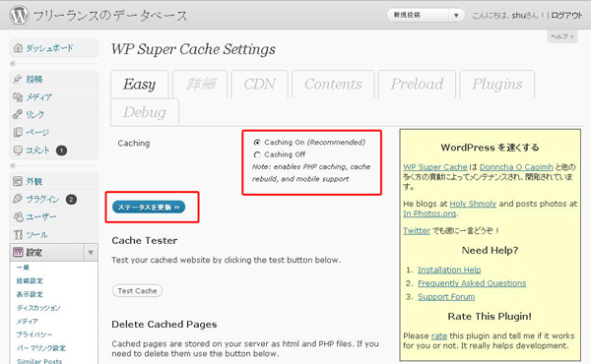The image size is (591, 364).
Task: Click the shu username link
Action: 518,16
